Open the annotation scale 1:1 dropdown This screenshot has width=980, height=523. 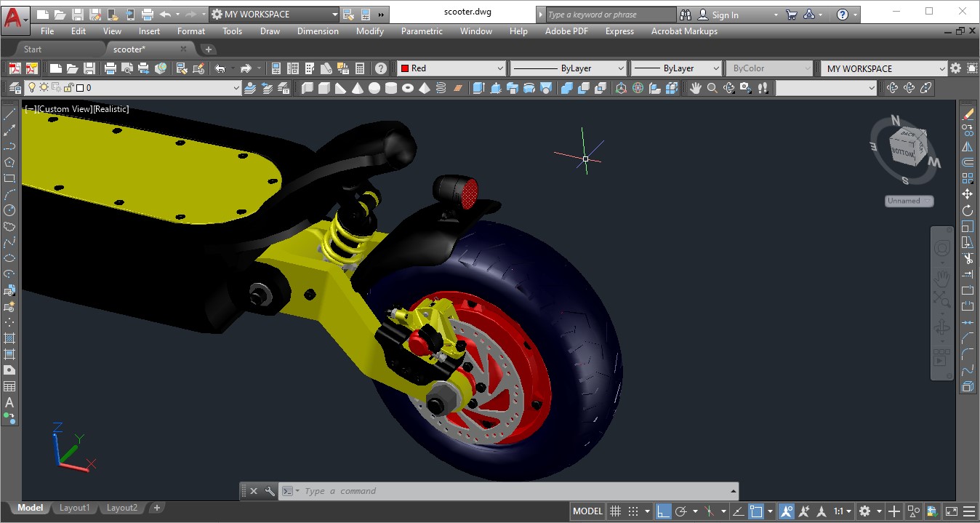pos(842,511)
